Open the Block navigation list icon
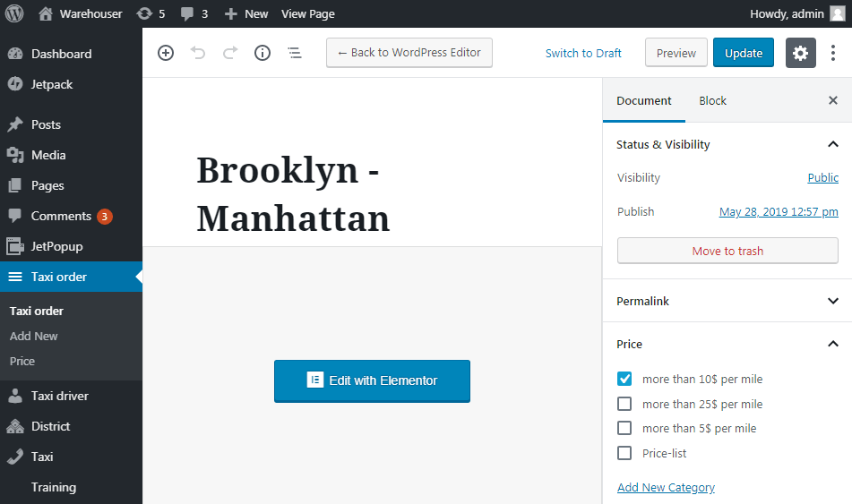This screenshot has height=504, width=852. (x=295, y=53)
